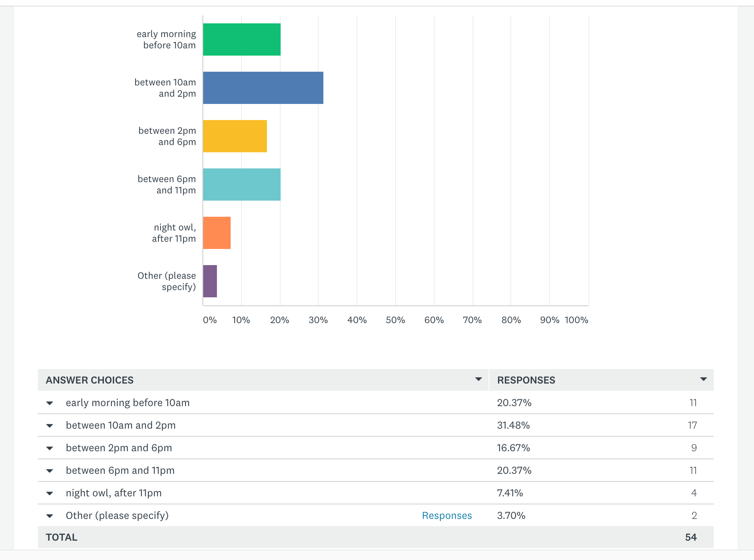Screen dimensions: 754x560
Task: Click the 16.67% response value
Action: coord(513,448)
